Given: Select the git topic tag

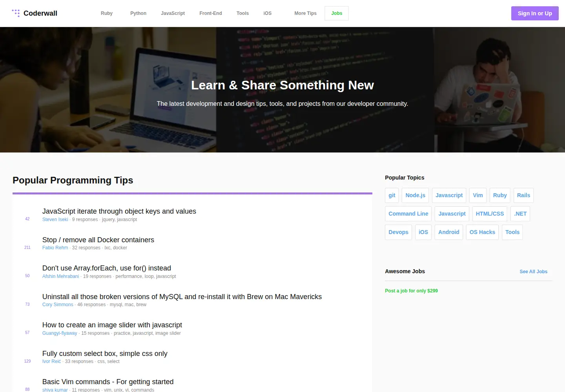Looking at the screenshot, I should point(392,195).
